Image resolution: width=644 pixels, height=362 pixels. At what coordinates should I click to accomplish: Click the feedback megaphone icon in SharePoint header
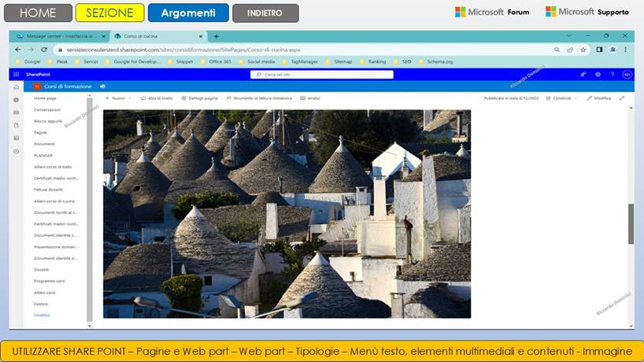[x=583, y=74]
